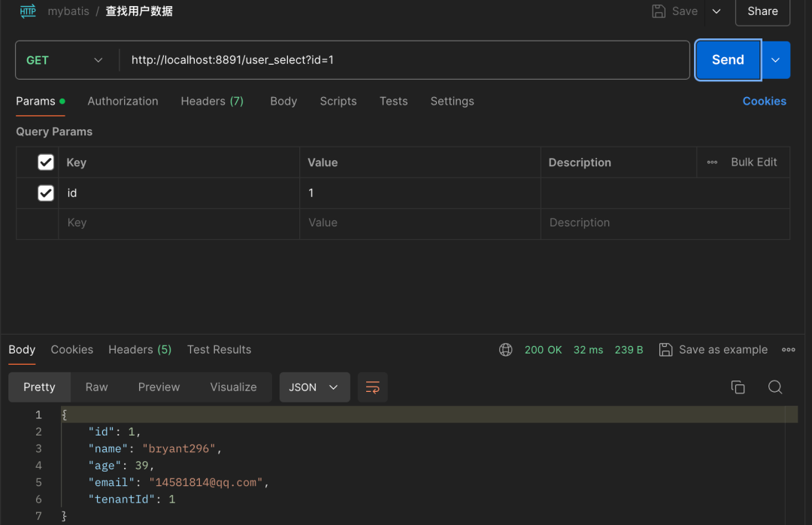812x525 pixels.
Task: Toggle the word wrap icon
Action: coord(372,387)
